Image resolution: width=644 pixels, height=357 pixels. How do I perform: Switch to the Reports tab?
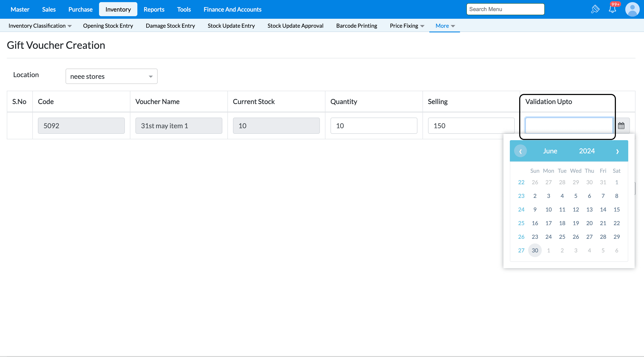point(154,10)
